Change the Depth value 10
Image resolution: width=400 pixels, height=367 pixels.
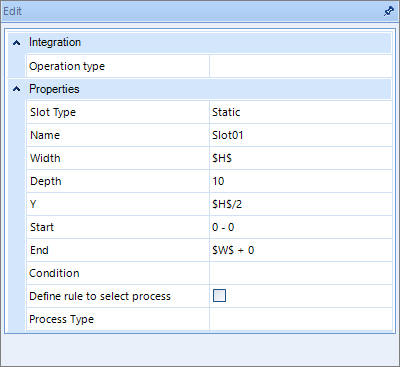tap(301, 181)
